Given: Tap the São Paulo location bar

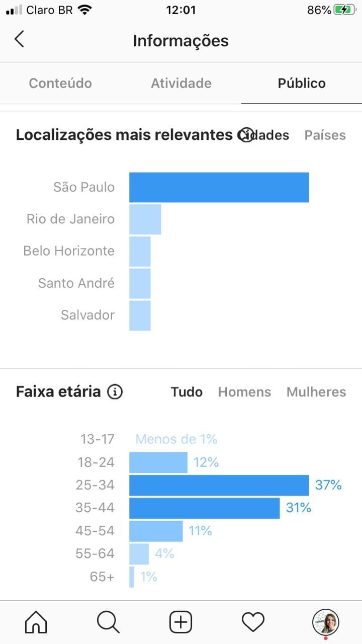Looking at the screenshot, I should pos(219,187).
